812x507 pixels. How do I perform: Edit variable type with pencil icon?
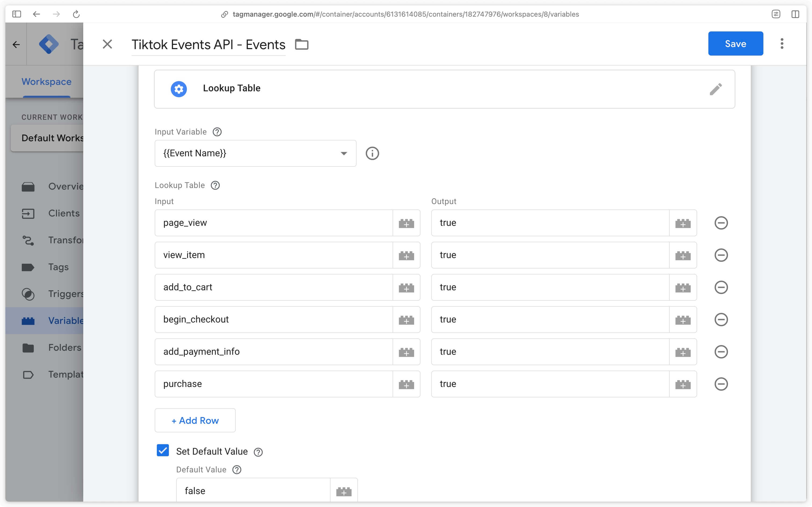(x=715, y=89)
